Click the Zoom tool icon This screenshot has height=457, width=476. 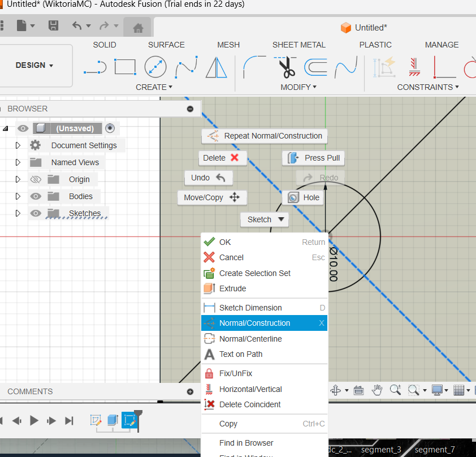point(395,390)
